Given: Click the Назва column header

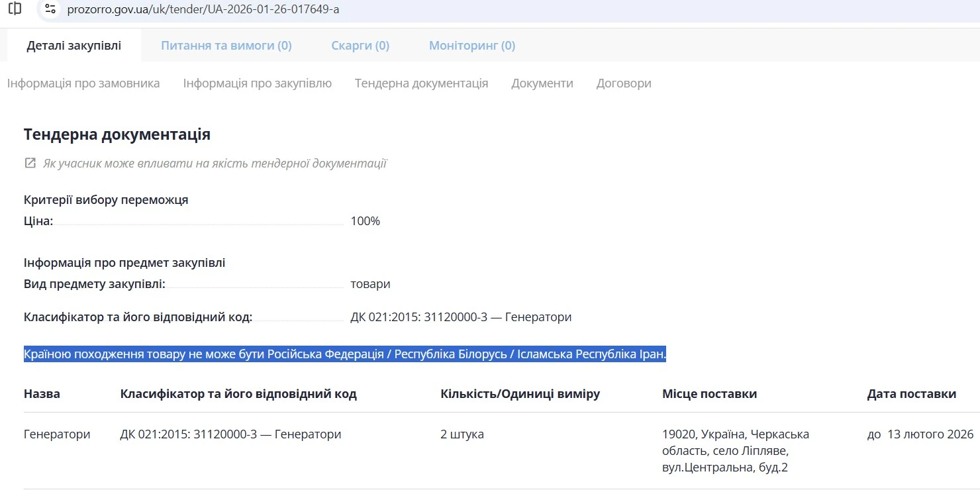Looking at the screenshot, I should (x=42, y=394).
